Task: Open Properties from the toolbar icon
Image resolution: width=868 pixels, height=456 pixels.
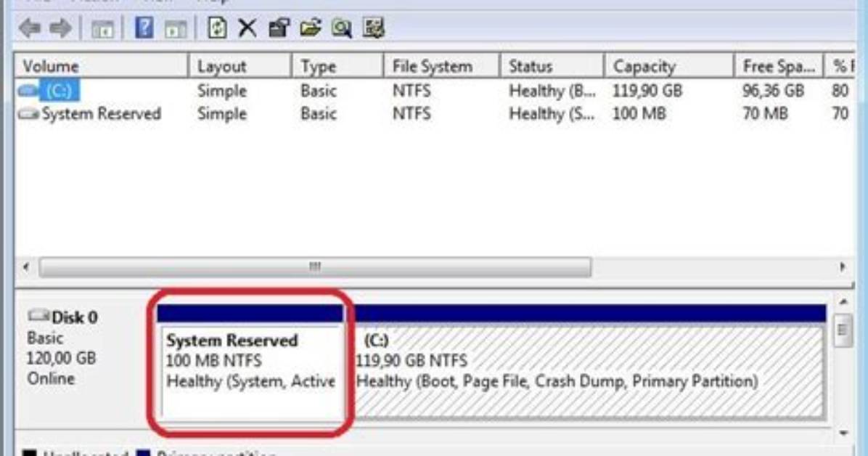Action: click(279, 28)
